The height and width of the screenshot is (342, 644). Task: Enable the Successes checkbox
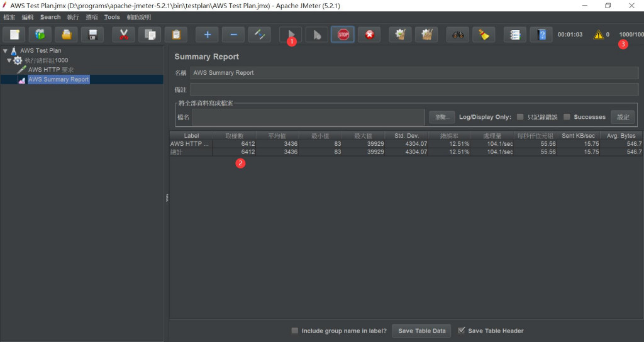(x=567, y=117)
